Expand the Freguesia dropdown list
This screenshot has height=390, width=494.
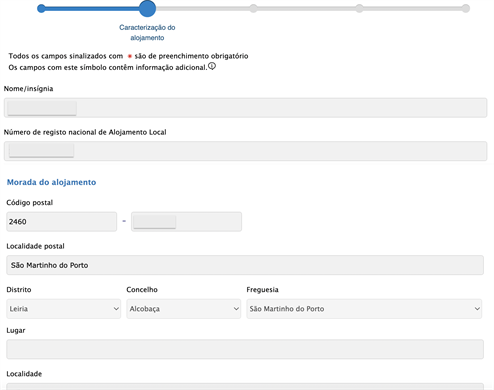(364, 309)
